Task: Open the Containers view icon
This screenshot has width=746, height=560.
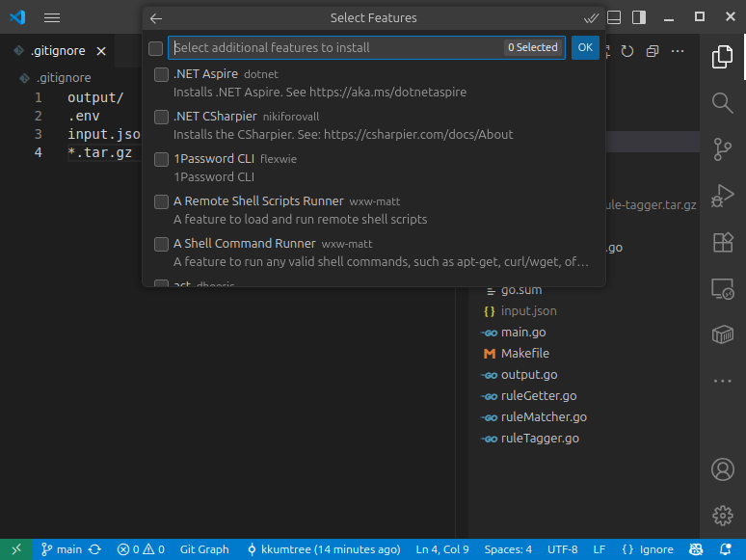Action: click(722, 334)
